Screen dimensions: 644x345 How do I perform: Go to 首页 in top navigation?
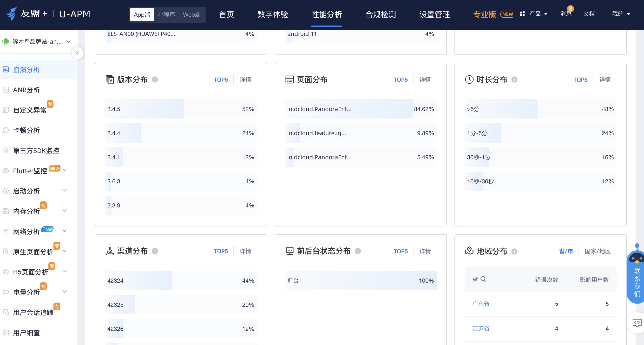point(226,14)
